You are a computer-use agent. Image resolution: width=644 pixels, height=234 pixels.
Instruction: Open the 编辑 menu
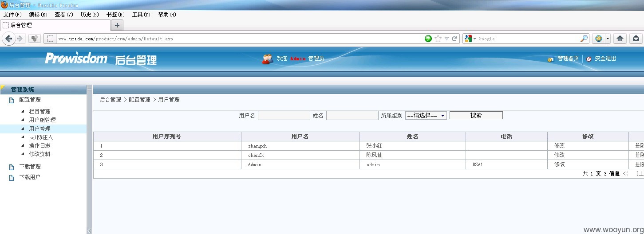(x=38, y=15)
